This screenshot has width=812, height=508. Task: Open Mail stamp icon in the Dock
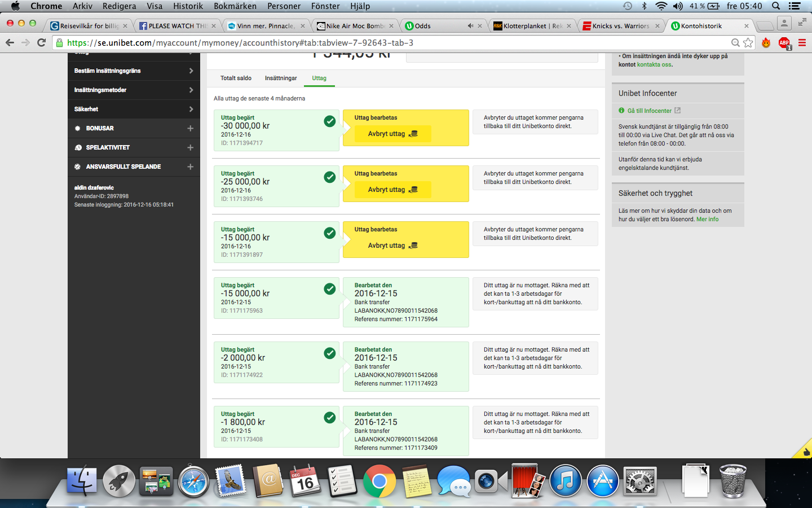[x=231, y=481]
